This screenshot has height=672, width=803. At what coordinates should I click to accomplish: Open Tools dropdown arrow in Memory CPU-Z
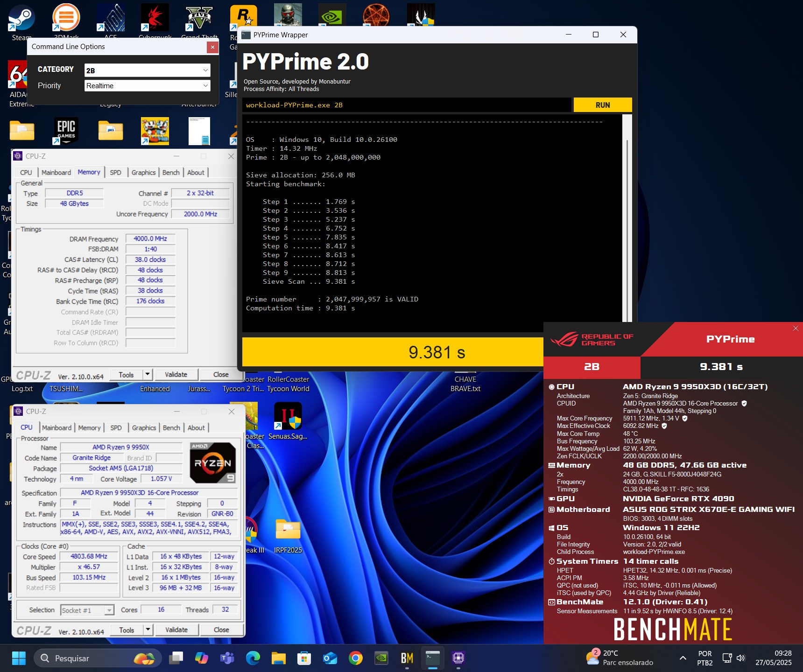point(148,374)
